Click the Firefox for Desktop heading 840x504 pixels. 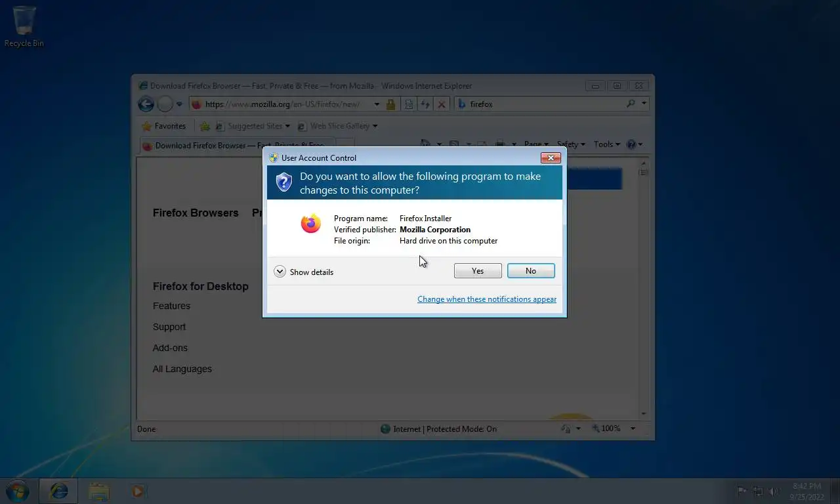201,287
